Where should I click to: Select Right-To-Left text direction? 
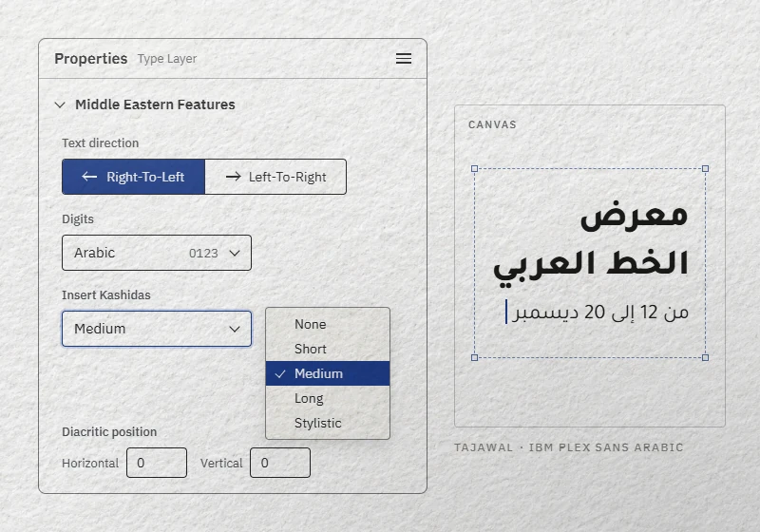[133, 177]
